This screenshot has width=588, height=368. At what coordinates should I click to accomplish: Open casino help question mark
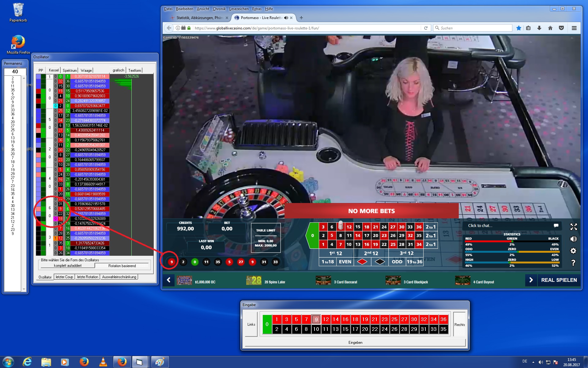(574, 263)
